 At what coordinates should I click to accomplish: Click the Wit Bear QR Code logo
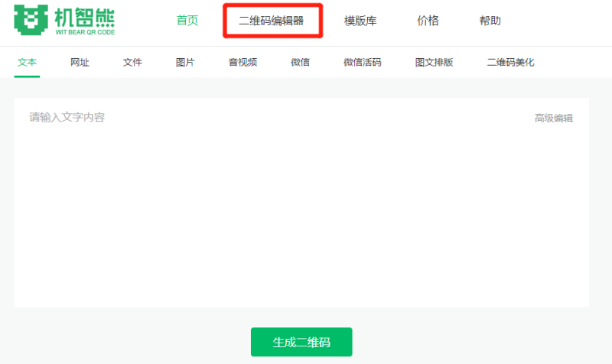tap(64, 21)
